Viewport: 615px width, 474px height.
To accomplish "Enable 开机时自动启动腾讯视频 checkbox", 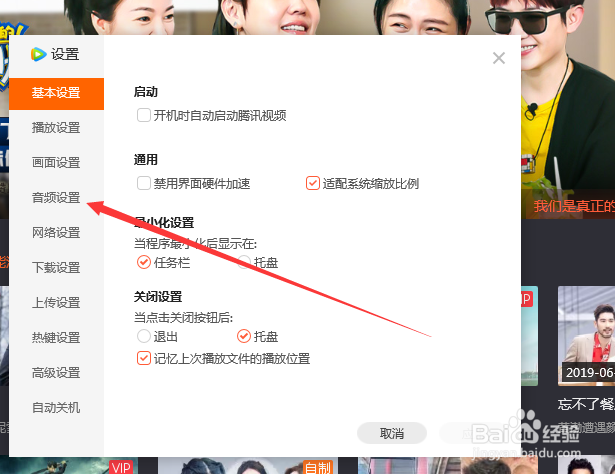I will pos(144,115).
